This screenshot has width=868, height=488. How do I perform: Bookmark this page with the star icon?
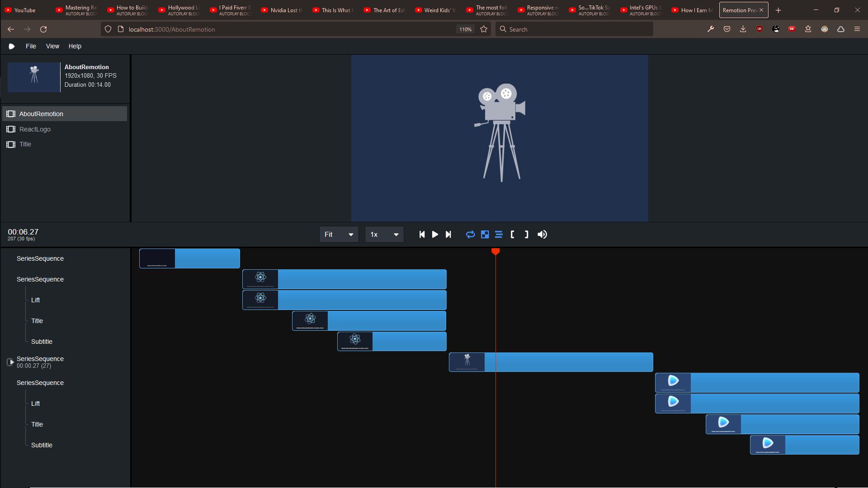pyautogui.click(x=484, y=29)
